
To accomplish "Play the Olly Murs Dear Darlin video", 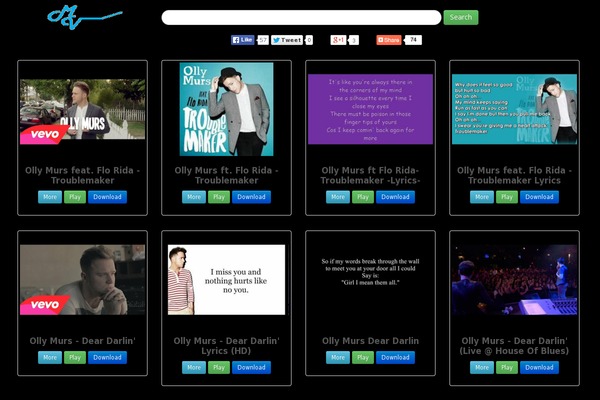I will [x=363, y=358].
